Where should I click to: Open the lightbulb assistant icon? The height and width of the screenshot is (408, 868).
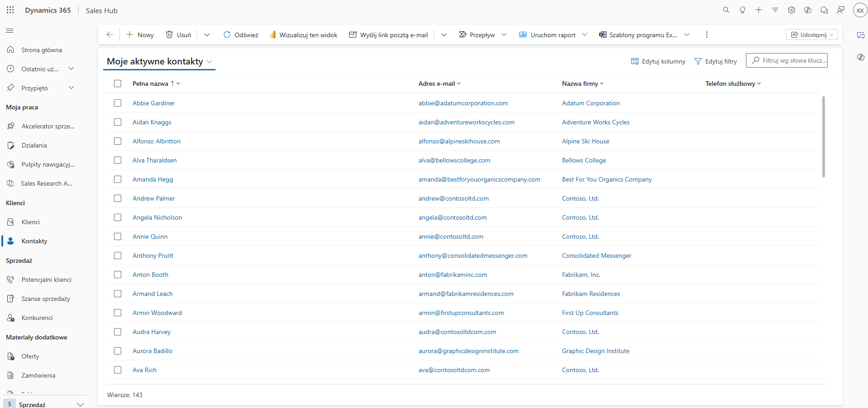[x=742, y=10]
